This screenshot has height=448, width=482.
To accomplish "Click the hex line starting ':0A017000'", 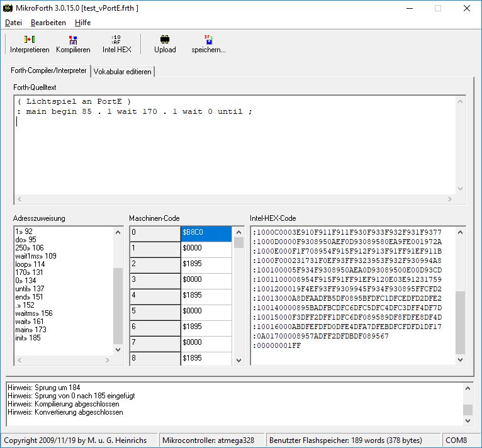I will point(321,336).
